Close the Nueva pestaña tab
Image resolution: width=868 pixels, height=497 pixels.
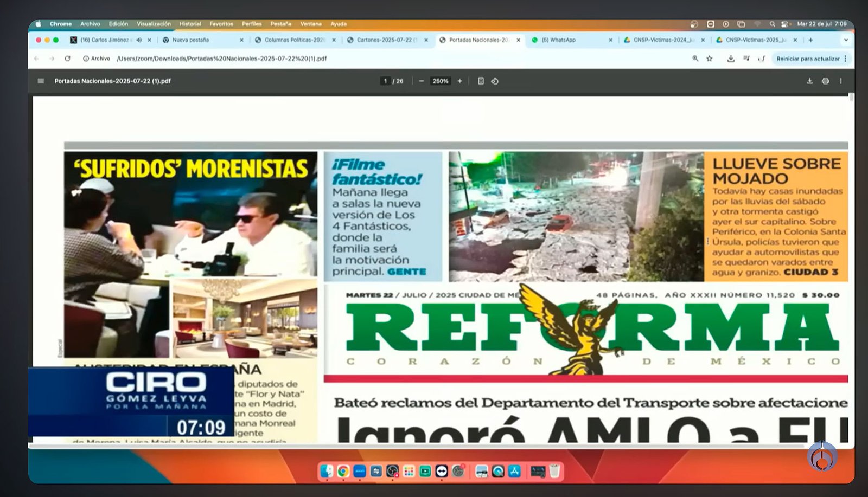(x=241, y=40)
